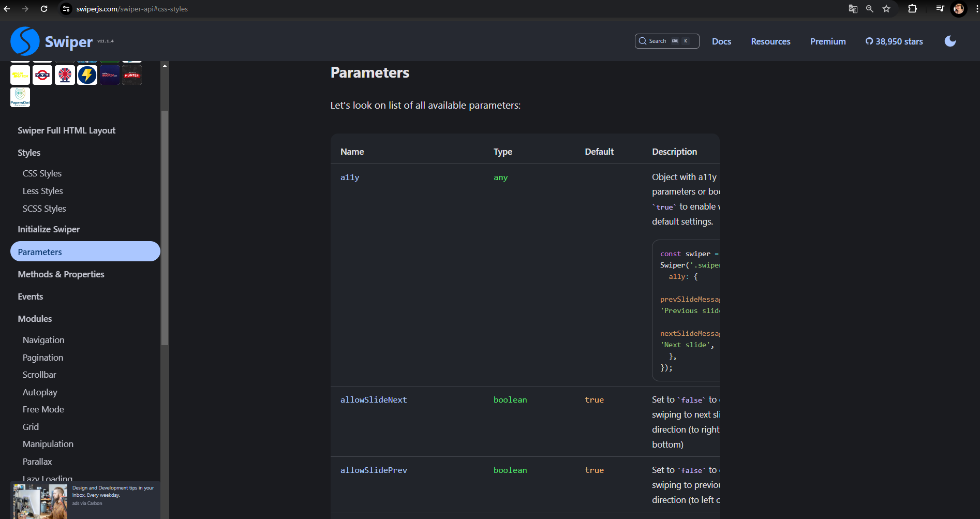Screen dimensions: 980x519
Task: Open the GitHub 38,950 stars link
Action: pyautogui.click(x=894, y=41)
